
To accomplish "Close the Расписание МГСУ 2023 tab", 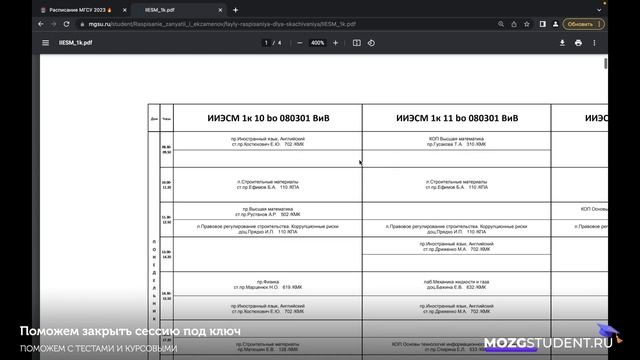I will (124, 10).
